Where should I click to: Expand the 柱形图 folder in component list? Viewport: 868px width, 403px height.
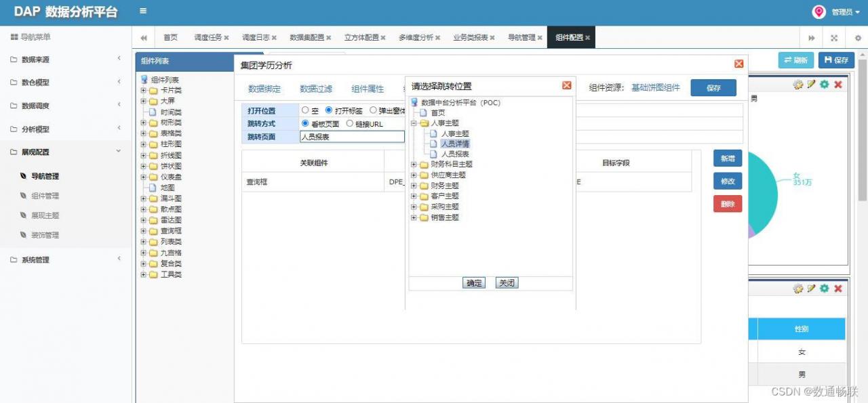pyautogui.click(x=144, y=144)
